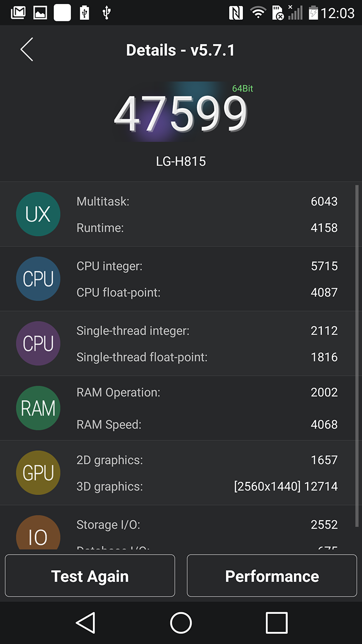Tap Android back navigation triangle
Screen dimensions: 362x644
point(85,623)
